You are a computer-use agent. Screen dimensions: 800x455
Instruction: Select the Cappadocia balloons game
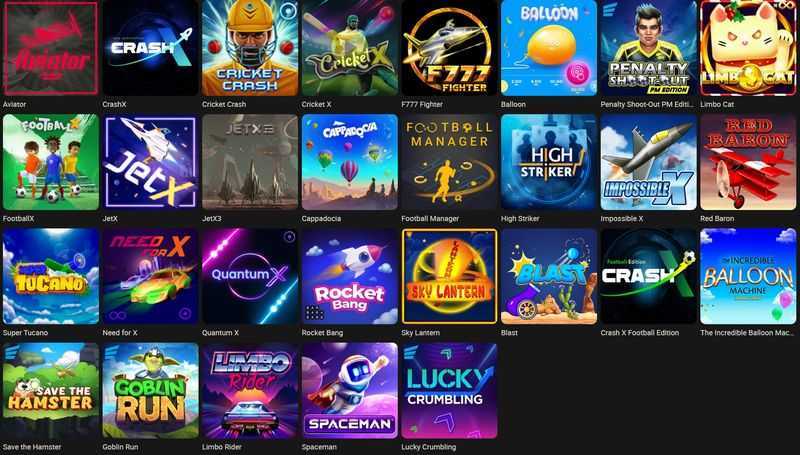[349, 162]
